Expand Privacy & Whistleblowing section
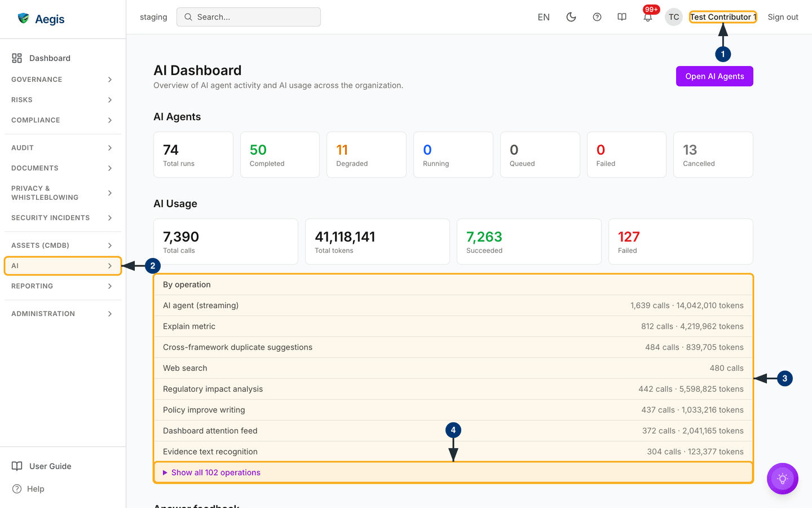Screen dimensions: 812x508 (x=63, y=193)
